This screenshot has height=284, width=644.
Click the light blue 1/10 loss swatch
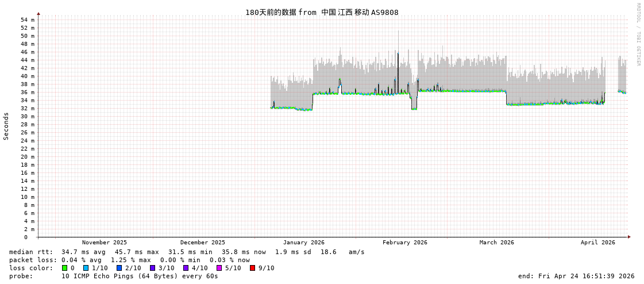click(x=86, y=268)
